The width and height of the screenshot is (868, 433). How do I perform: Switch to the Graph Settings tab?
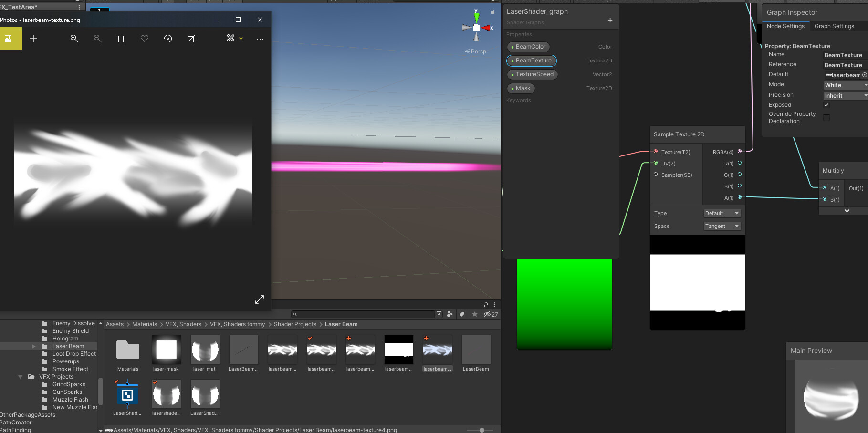(x=834, y=26)
